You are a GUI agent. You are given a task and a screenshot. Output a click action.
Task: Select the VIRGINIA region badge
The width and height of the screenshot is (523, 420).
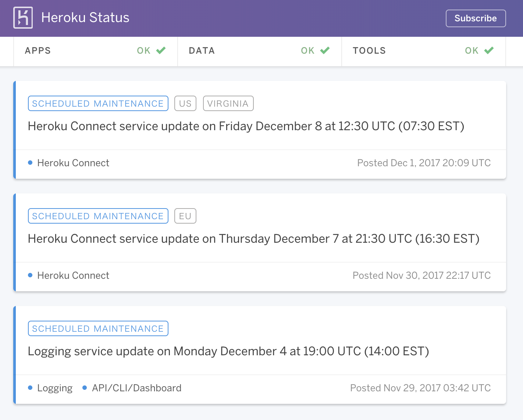point(228,103)
